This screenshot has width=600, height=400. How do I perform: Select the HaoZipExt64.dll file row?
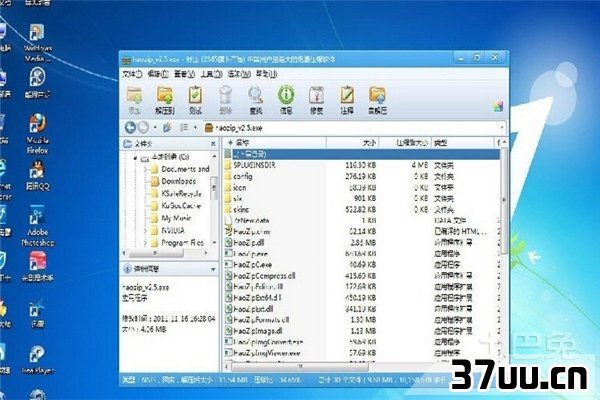pos(362,298)
